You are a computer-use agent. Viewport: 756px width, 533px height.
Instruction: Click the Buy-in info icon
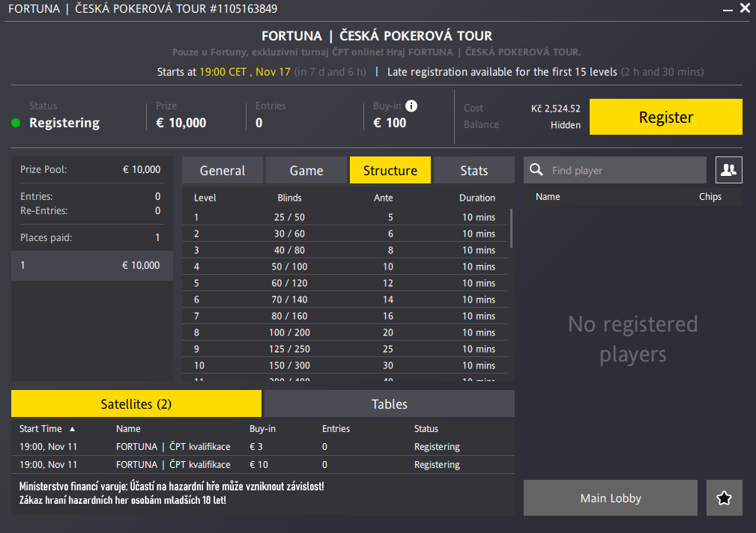click(x=411, y=106)
